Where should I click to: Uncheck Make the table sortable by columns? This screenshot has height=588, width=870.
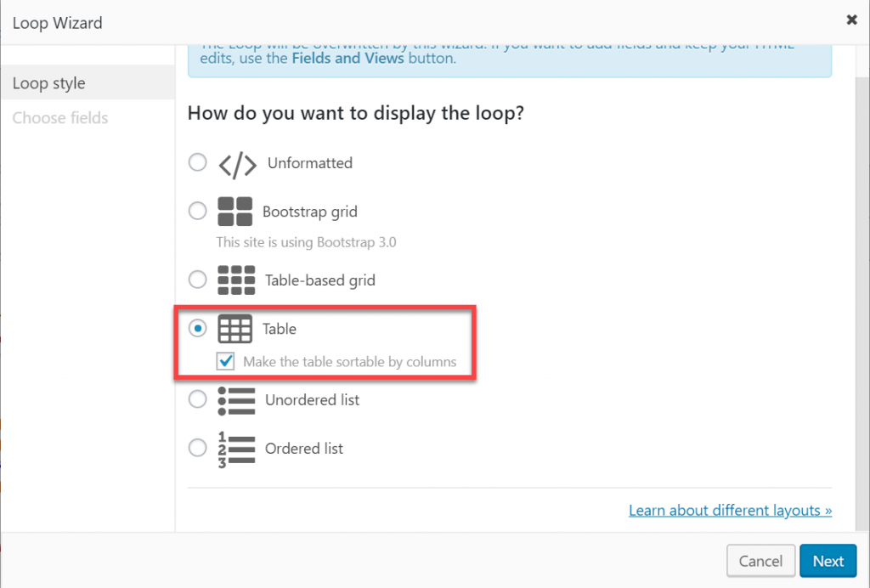pos(226,362)
